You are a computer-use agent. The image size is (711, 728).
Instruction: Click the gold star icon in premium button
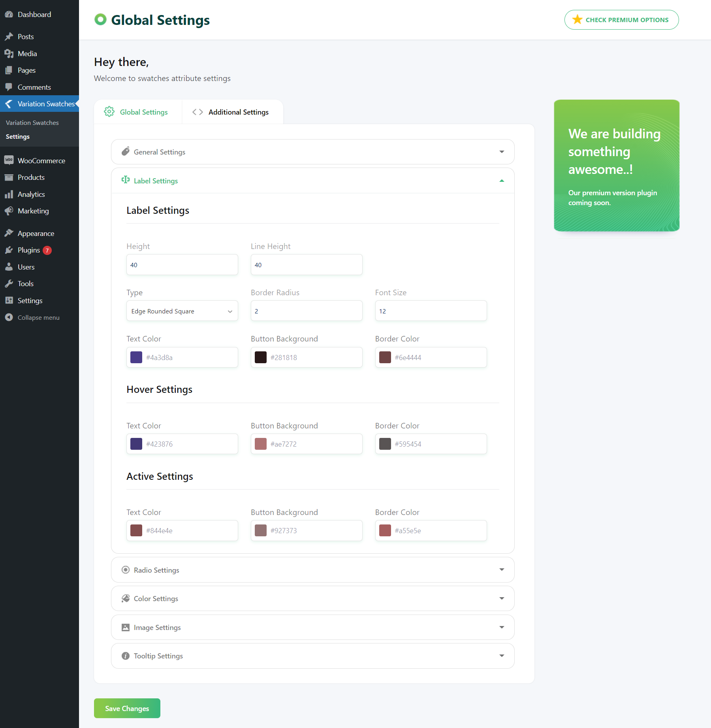coord(577,19)
